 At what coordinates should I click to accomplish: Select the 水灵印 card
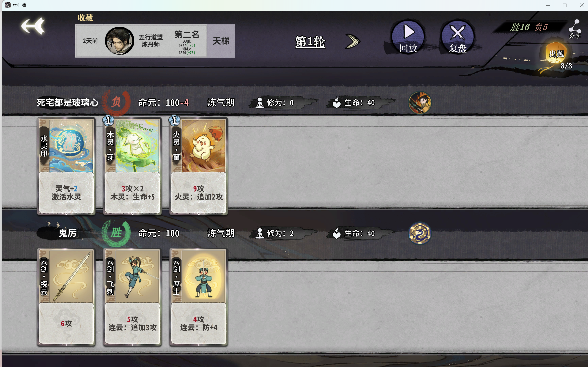click(x=66, y=166)
